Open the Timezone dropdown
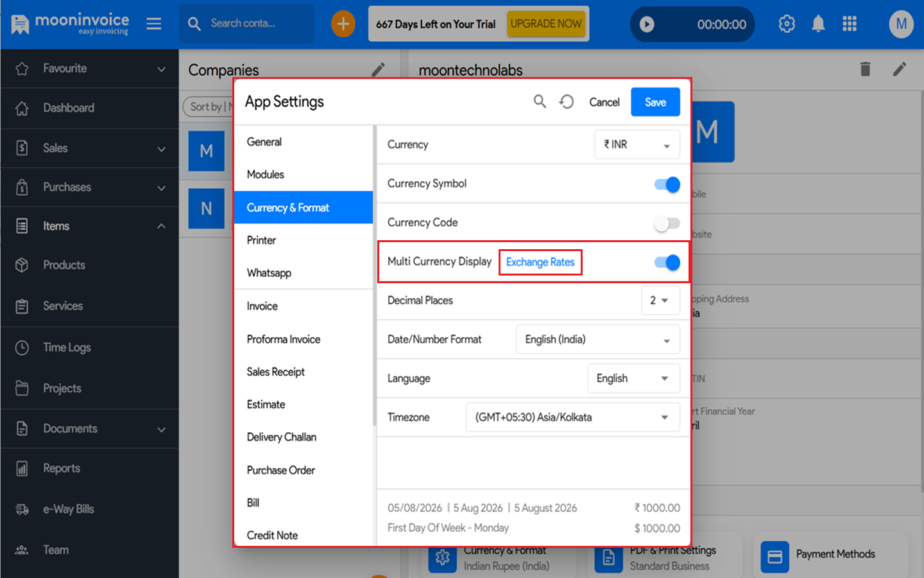 coord(572,417)
